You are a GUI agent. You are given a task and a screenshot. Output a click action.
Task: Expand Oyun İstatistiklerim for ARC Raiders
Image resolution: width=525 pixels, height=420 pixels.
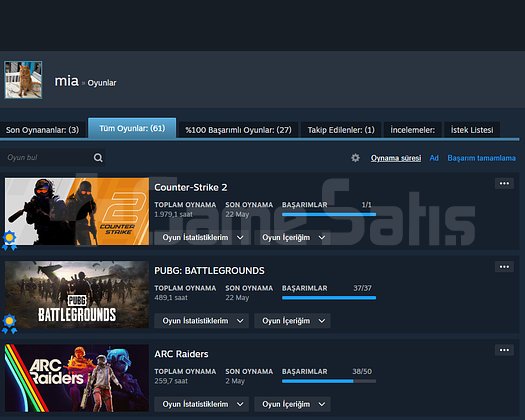202,404
